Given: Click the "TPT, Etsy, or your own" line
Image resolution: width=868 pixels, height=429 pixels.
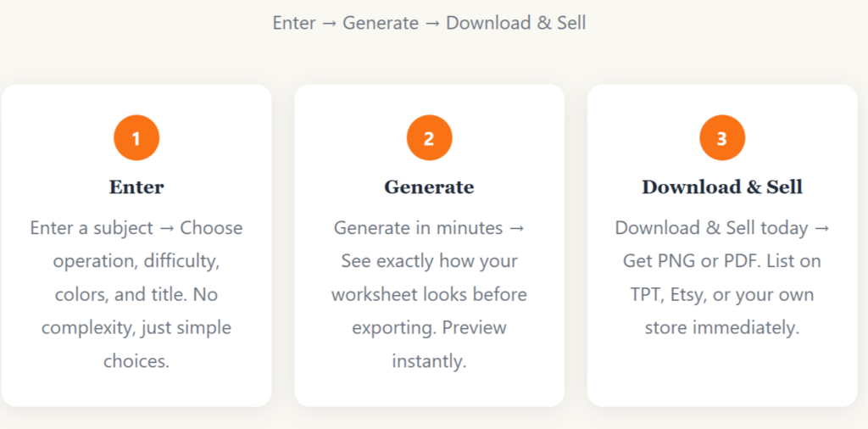Looking at the screenshot, I should coord(721,294).
